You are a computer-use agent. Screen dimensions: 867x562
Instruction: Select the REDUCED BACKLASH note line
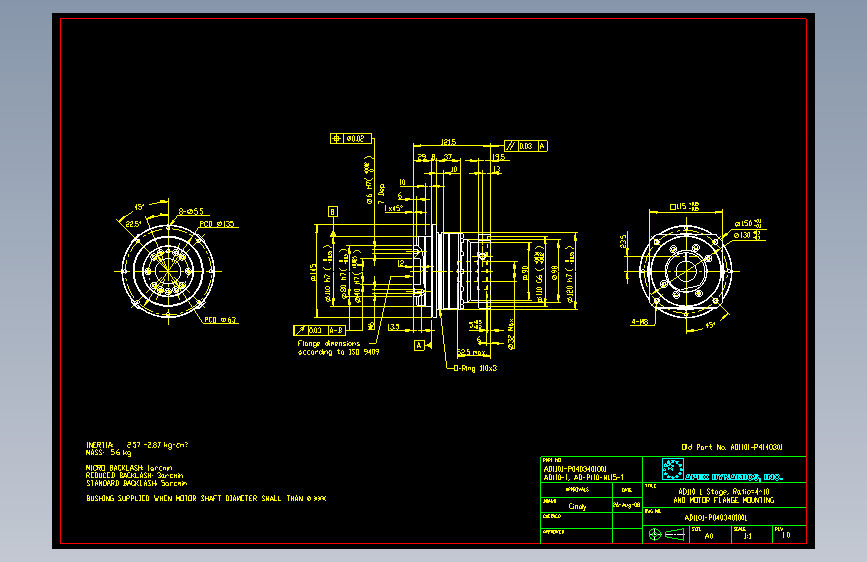(x=134, y=476)
